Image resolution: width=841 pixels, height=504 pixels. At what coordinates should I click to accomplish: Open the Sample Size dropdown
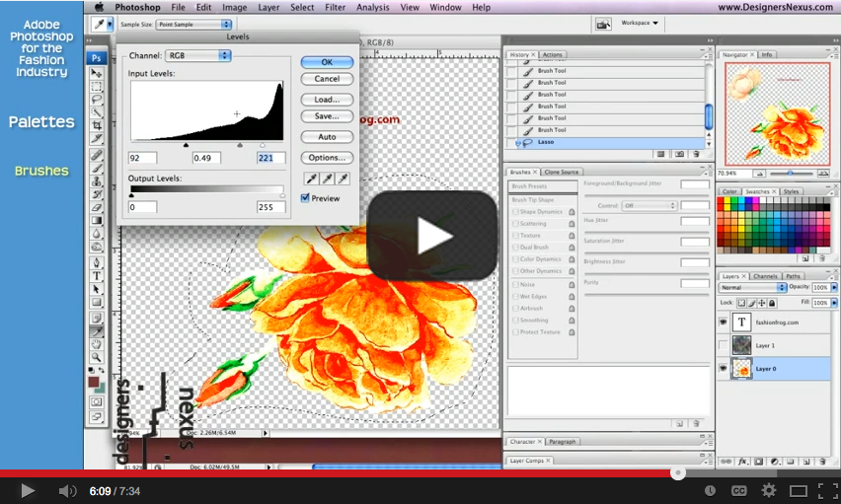pyautogui.click(x=193, y=24)
